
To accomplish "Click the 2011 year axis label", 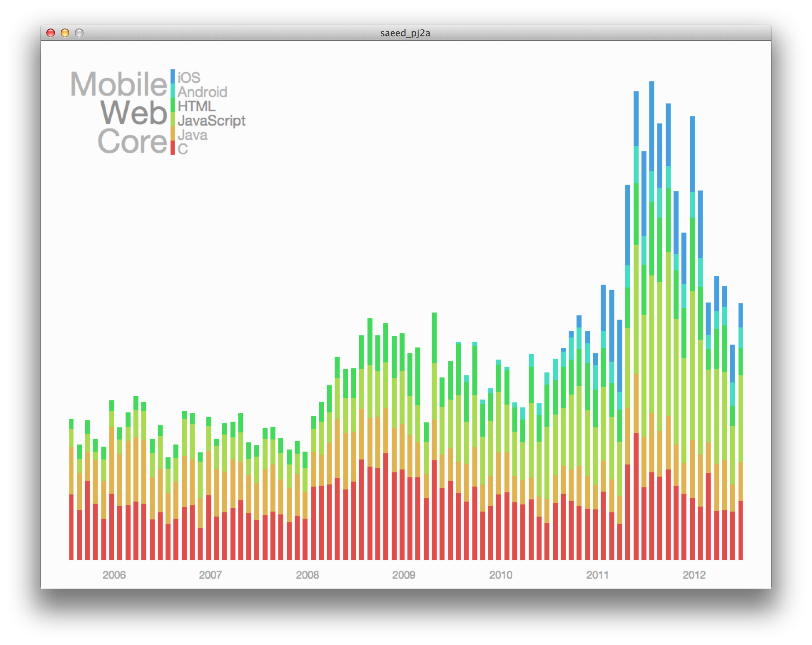I will click(x=597, y=575).
